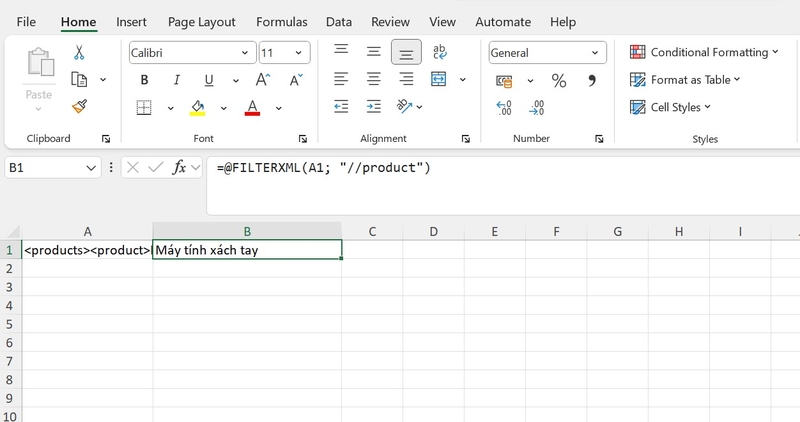The width and height of the screenshot is (800, 422).
Task: Apply Accounting Number Format
Action: tap(504, 81)
